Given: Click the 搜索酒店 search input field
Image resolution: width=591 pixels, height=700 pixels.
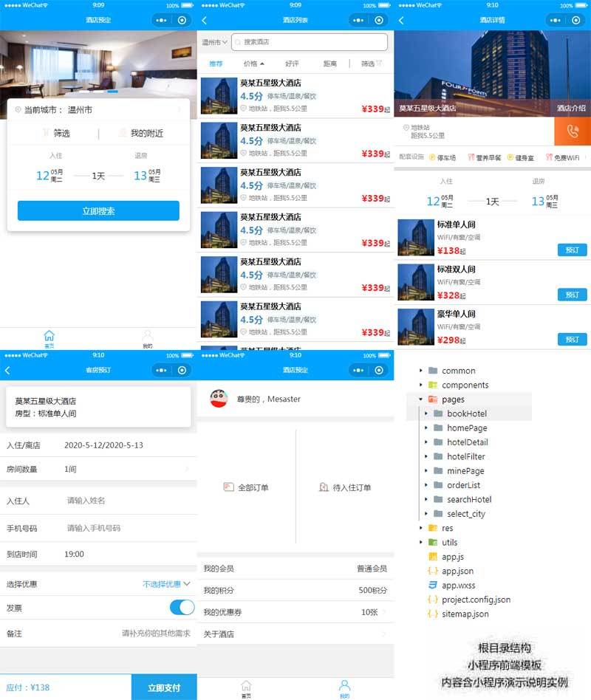Looking at the screenshot, I should 310,42.
